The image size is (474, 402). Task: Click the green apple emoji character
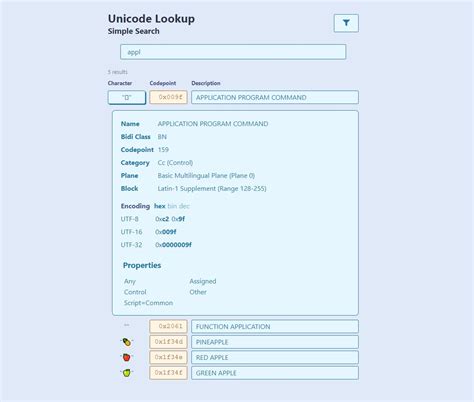tap(127, 373)
